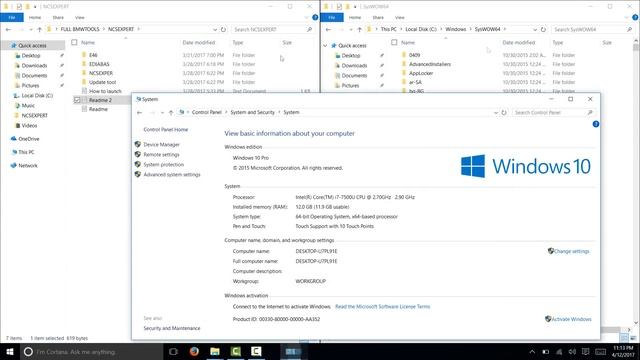Expand ribbon in NCSEXPERT window

pos(307,18)
